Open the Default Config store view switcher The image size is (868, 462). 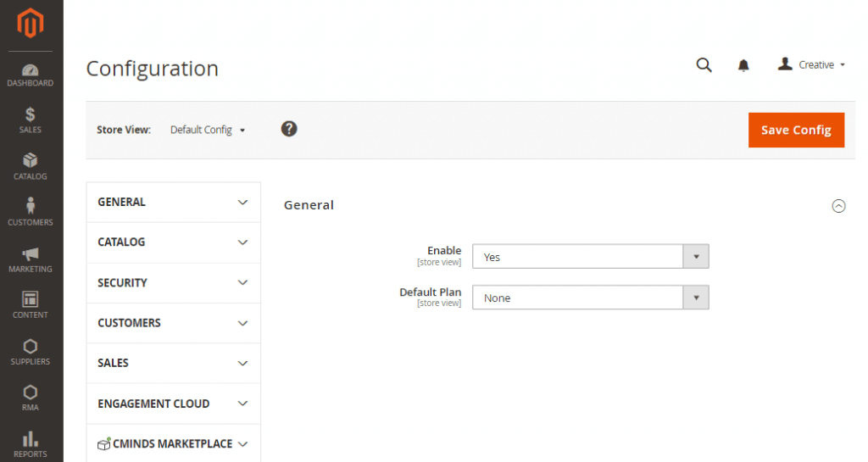[x=208, y=130]
